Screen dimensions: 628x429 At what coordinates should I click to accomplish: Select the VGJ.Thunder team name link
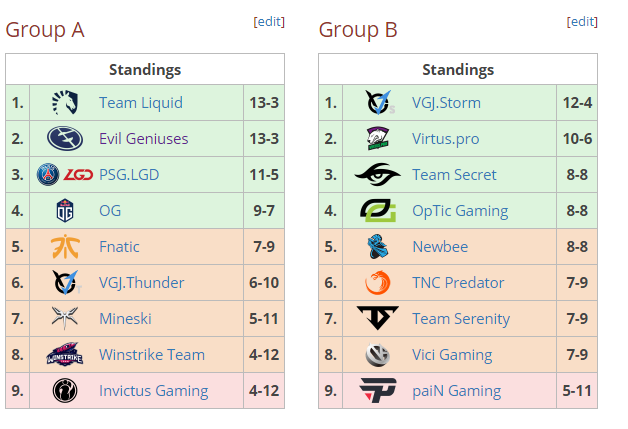point(141,283)
